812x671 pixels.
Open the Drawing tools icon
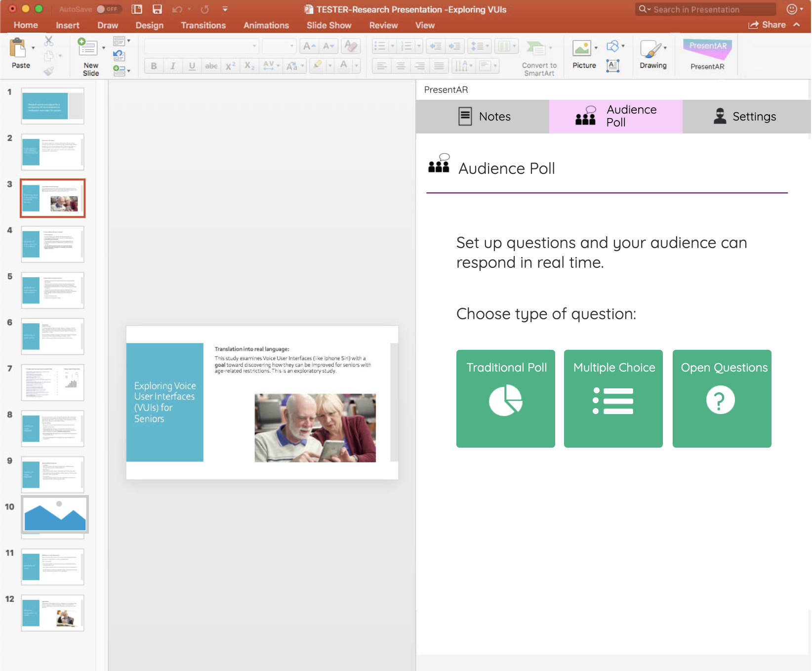(651, 49)
